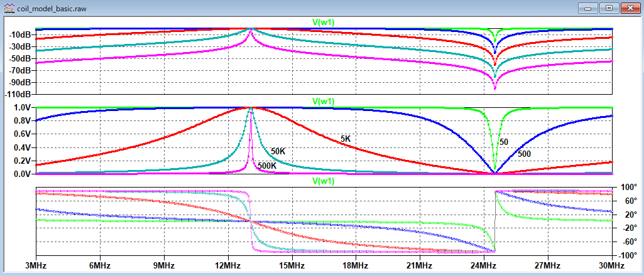The height and width of the screenshot is (276, 644).
Task: Click the 9MHz frequency axis label
Action: point(164,266)
